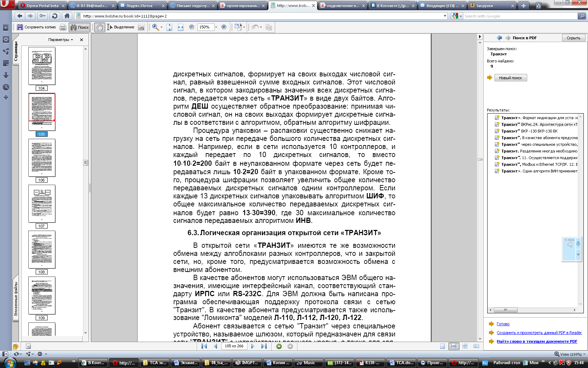Select single page layout icon
This screenshot has width=588, height=368.
pyautogui.click(x=442, y=346)
